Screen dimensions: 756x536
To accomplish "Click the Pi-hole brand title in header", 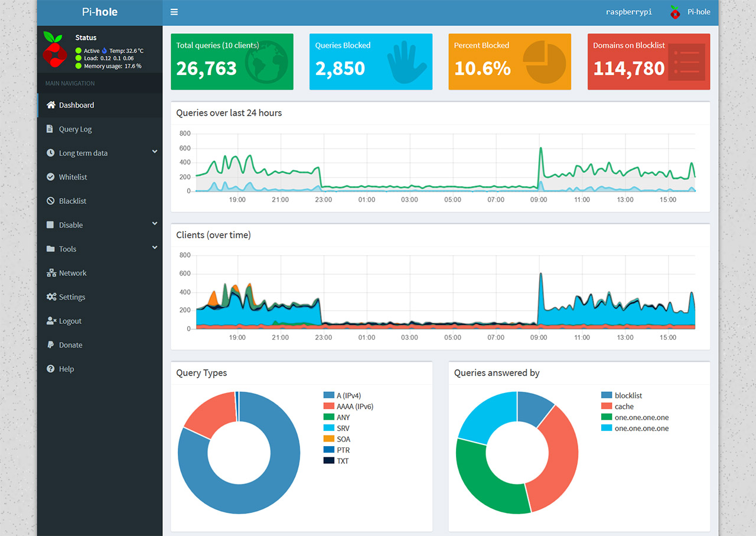I will tap(100, 12).
